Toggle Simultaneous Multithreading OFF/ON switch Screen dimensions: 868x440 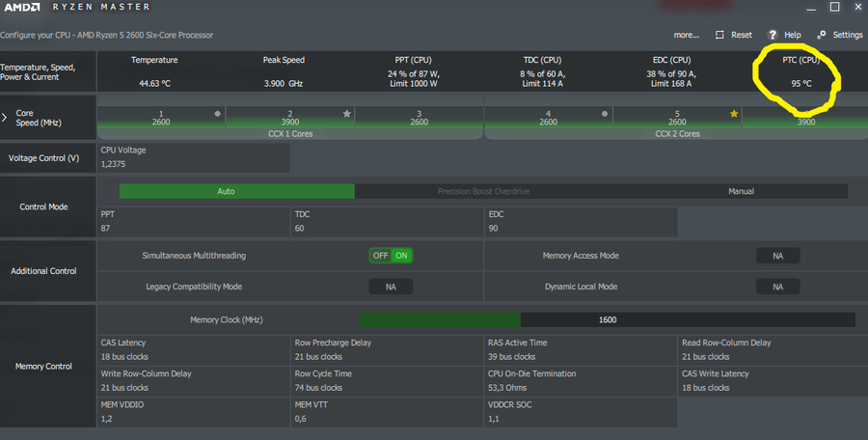coord(391,256)
